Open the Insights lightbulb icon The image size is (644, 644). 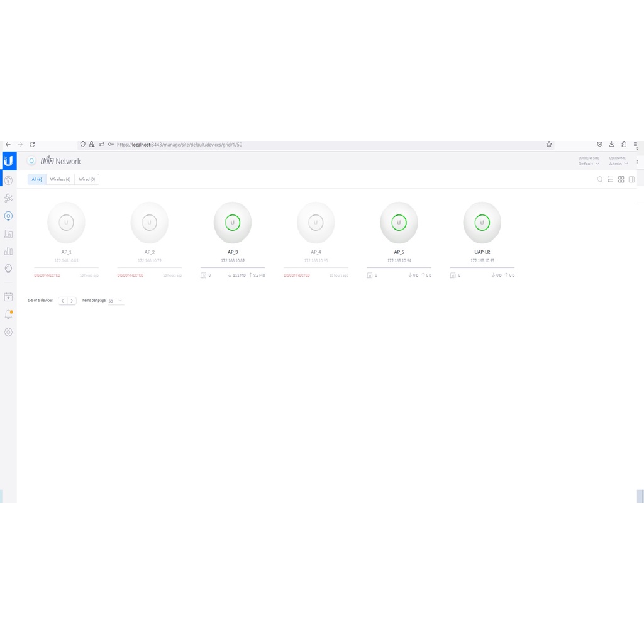[x=8, y=269]
